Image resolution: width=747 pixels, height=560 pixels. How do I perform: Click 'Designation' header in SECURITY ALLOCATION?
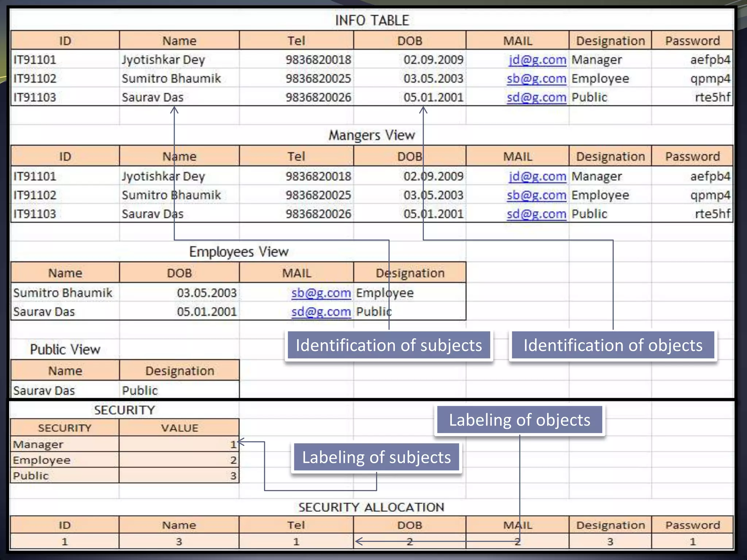[610, 525]
